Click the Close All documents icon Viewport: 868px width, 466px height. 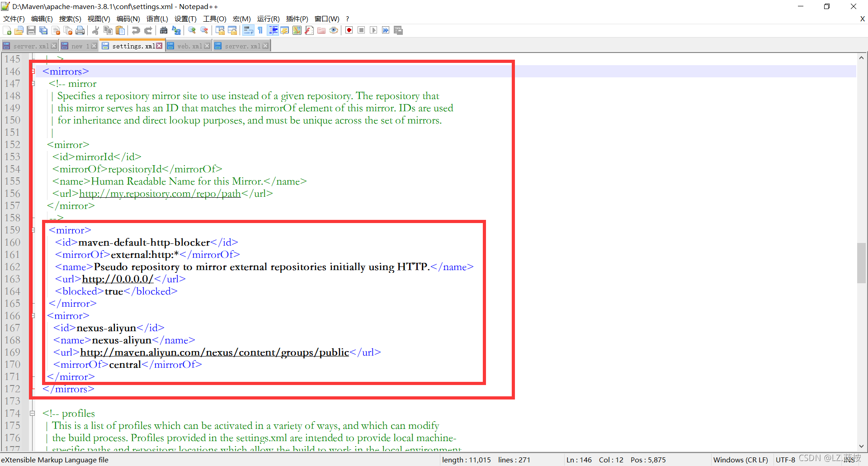[x=68, y=30]
